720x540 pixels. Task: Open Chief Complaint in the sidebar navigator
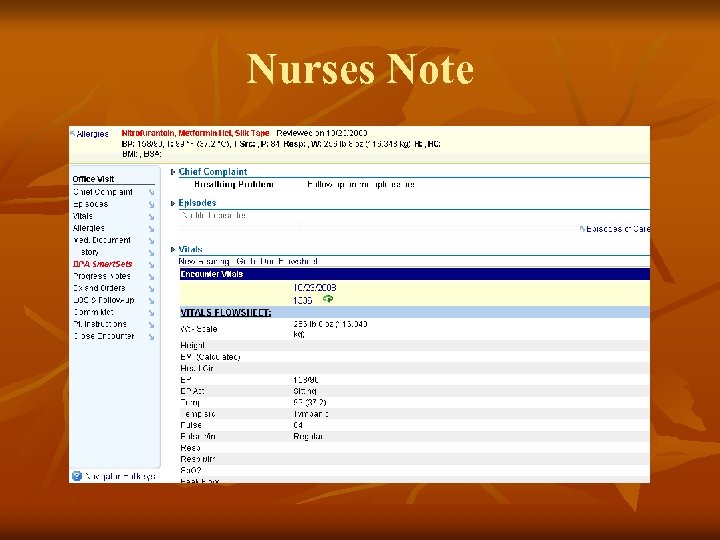click(103, 192)
